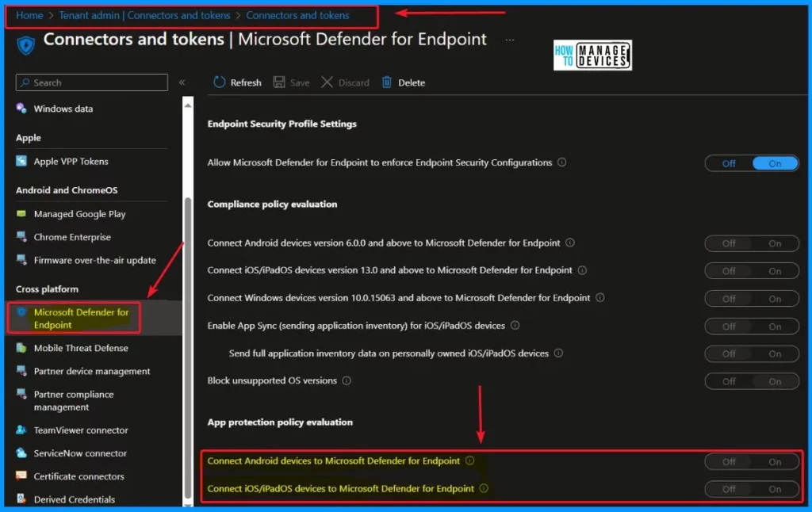Toggle app protection Connect Android devices switch
The height and width of the screenshot is (512, 812).
click(752, 462)
